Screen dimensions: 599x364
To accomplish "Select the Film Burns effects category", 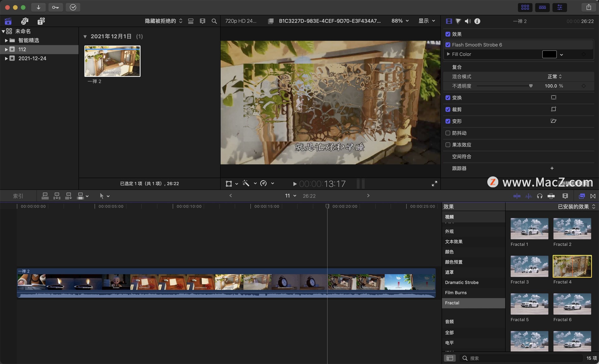I will coord(455,293).
